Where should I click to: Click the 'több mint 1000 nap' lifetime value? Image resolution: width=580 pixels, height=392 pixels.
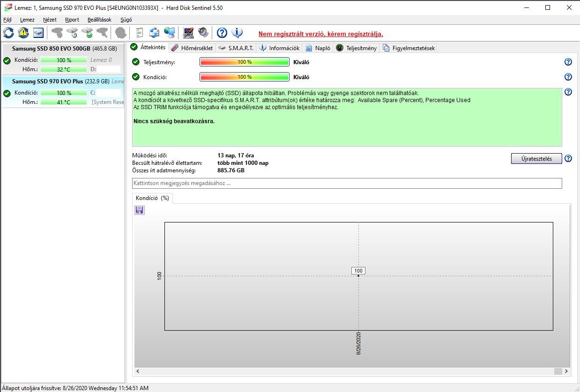tap(243, 163)
